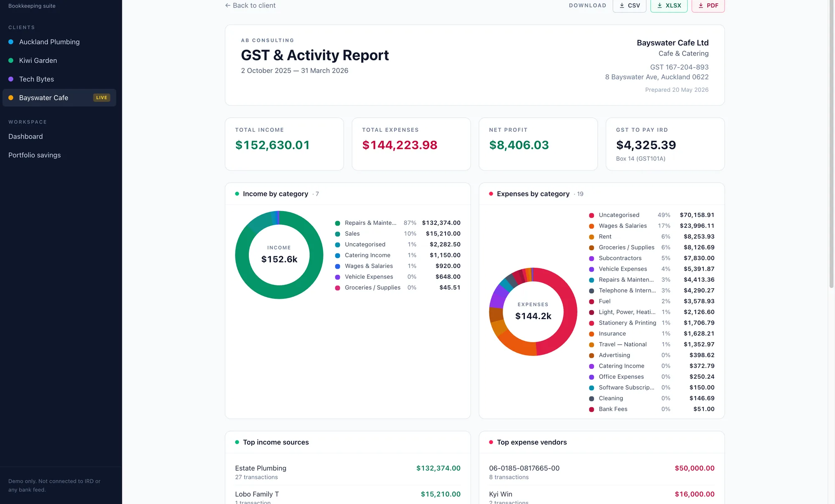This screenshot has height=504, width=835.
Task: Select the Telephone & Intern... expense row
Action: tap(651, 290)
